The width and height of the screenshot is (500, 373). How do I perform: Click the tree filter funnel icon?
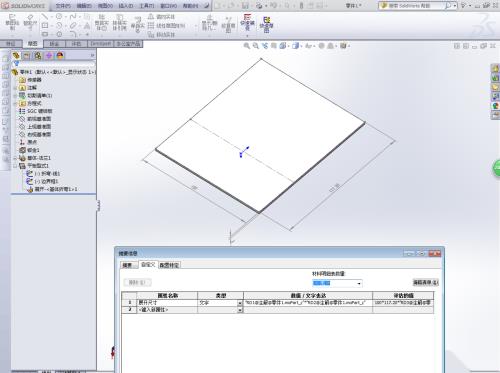pos(16,63)
